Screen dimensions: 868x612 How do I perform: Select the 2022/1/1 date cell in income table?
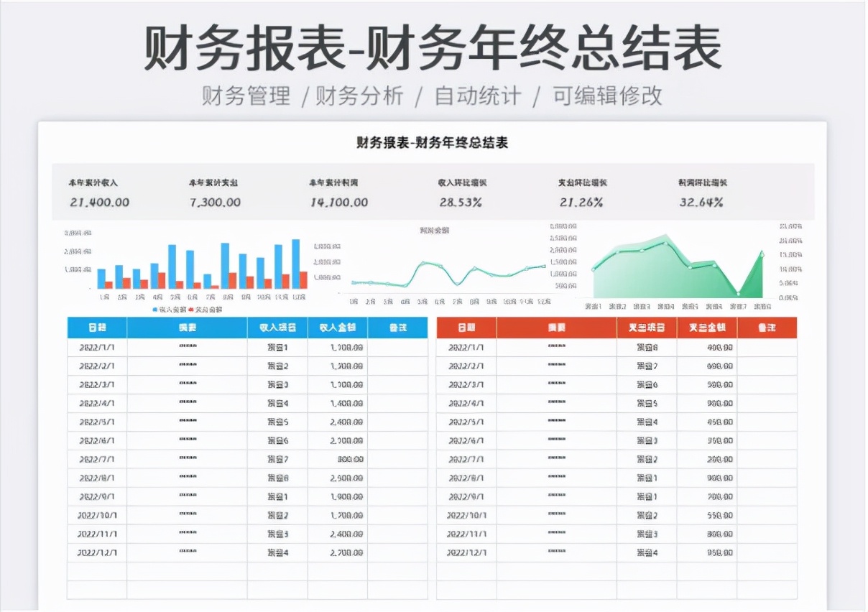click(x=96, y=346)
